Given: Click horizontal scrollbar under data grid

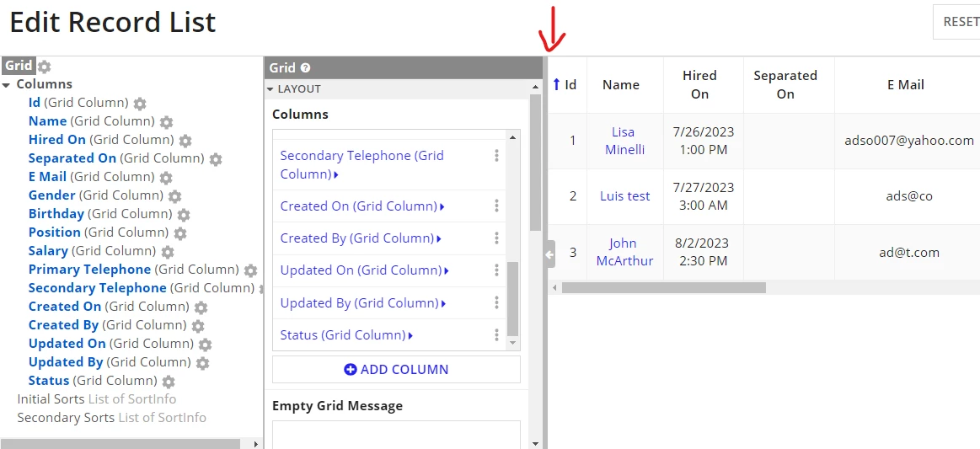Looking at the screenshot, I should tap(664, 288).
